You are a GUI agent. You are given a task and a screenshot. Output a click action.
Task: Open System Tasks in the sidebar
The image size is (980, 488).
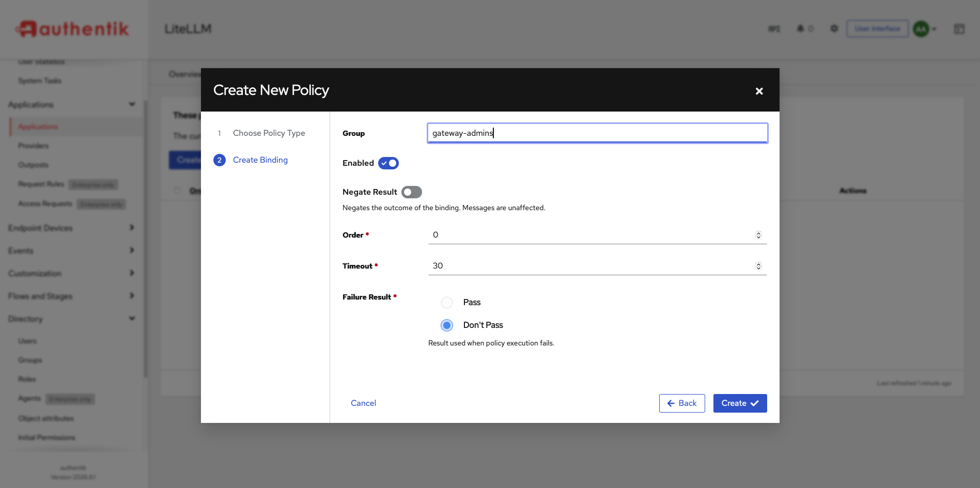tap(40, 81)
